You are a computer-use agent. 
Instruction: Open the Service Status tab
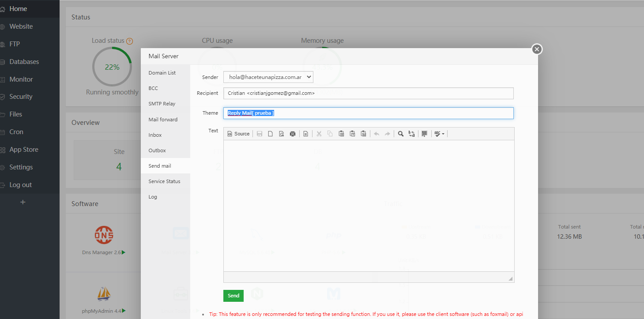click(x=164, y=181)
